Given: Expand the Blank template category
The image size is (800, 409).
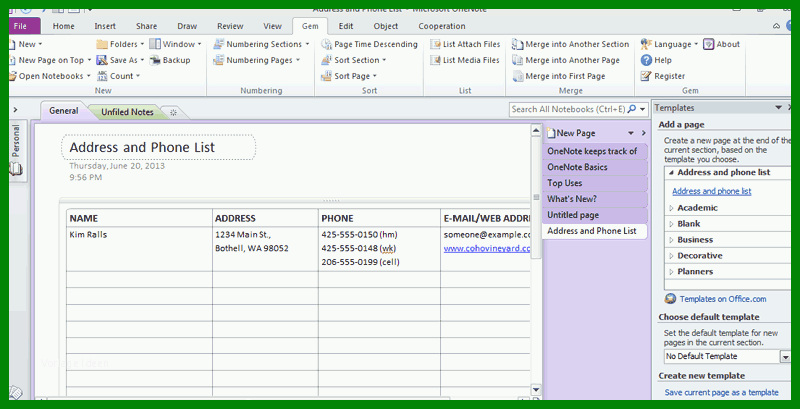Looking at the screenshot, I should click(671, 224).
